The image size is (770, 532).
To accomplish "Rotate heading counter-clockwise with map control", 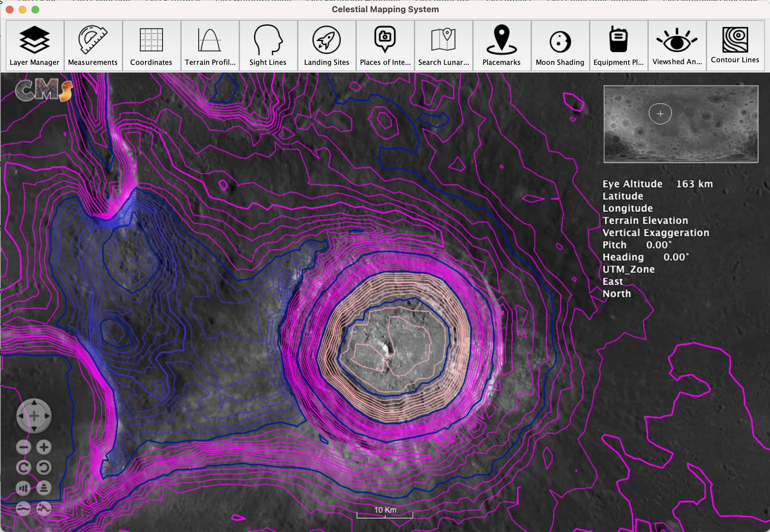I will 44,468.
